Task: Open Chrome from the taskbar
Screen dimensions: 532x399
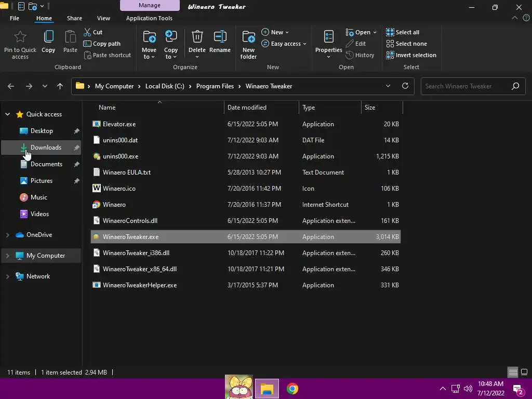Action: pyautogui.click(x=292, y=389)
